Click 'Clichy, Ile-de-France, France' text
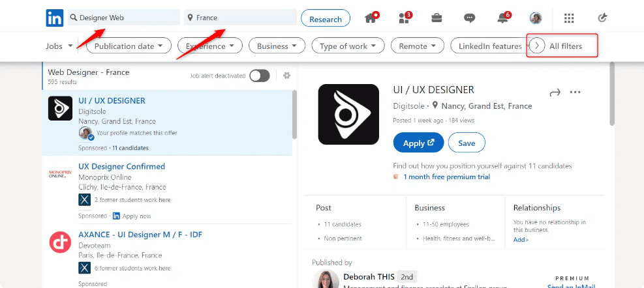Screen dimensions: 644x288 click(122, 187)
